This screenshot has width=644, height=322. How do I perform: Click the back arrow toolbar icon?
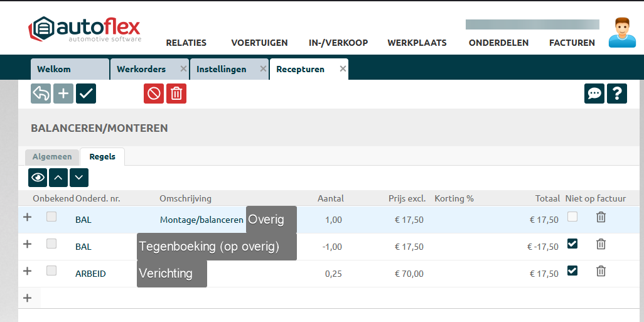(x=41, y=94)
